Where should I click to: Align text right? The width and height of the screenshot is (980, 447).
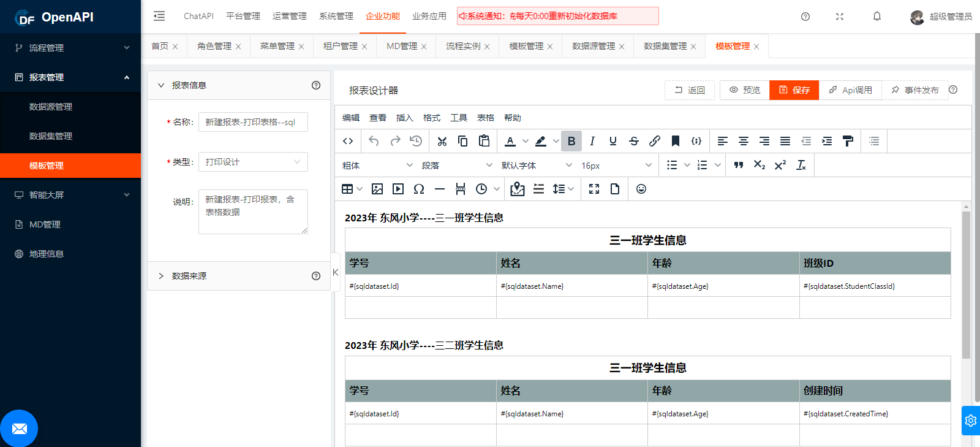(764, 141)
